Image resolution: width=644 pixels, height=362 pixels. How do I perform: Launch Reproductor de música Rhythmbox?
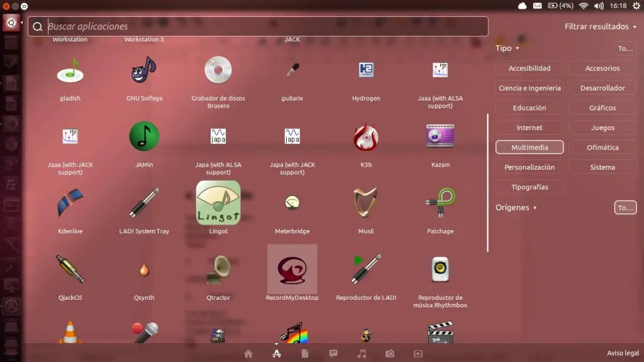click(x=440, y=269)
